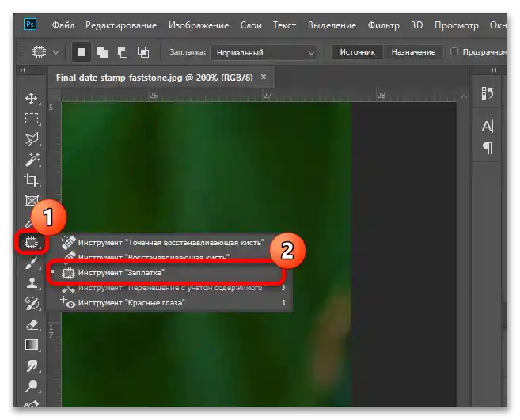Image resolution: width=520 pixels, height=420 pixels.
Task: Open the Заплатка mode dropdown Нормальный
Action: point(264,52)
